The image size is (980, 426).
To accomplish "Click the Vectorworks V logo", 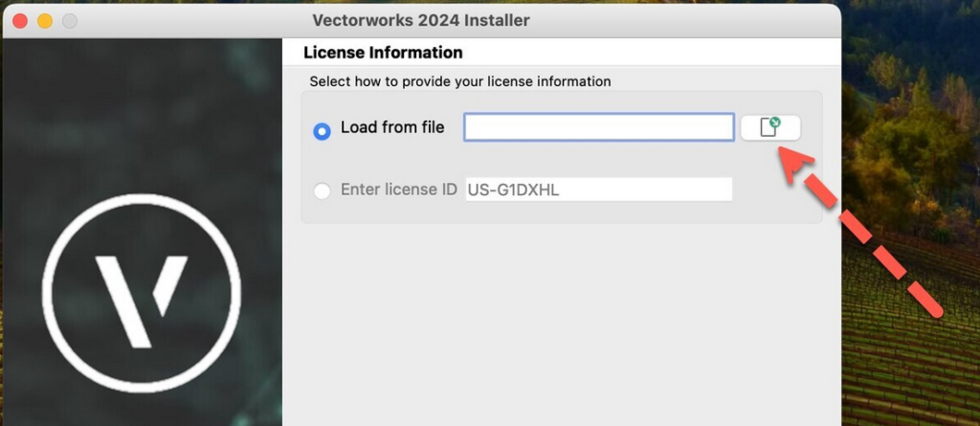I will 142,289.
